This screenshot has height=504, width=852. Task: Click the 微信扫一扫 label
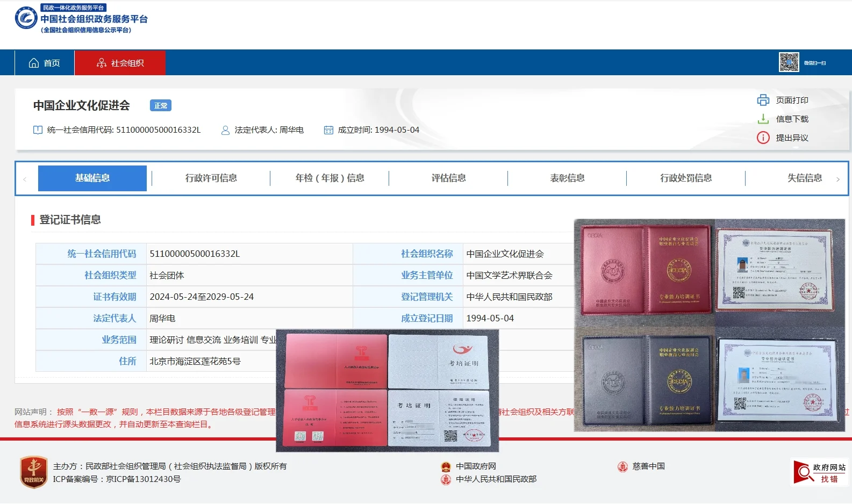(x=815, y=63)
